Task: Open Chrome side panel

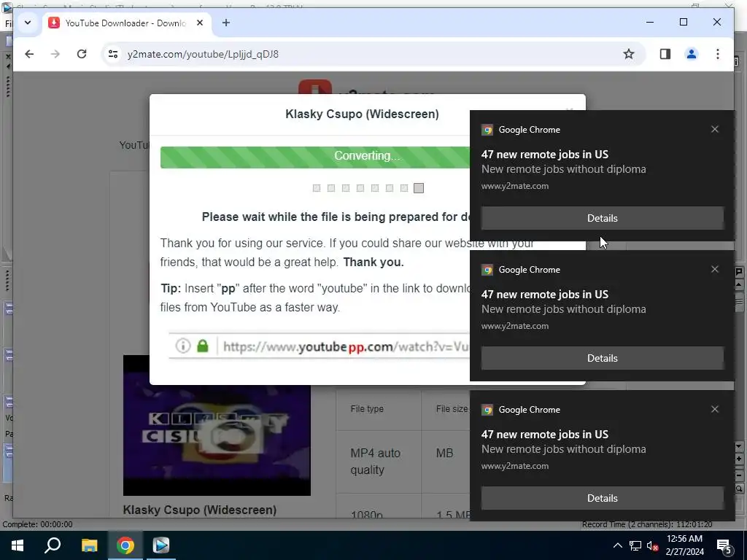Action: pos(665,54)
